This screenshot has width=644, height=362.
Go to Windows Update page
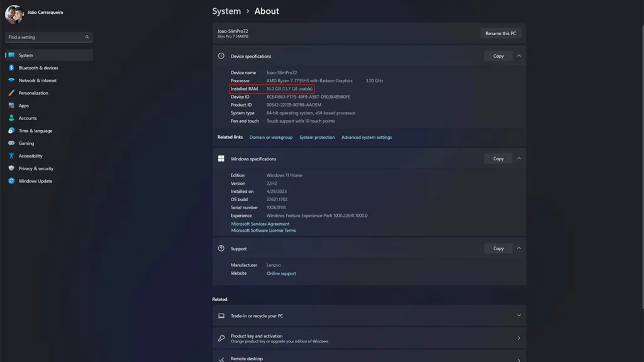click(49, 181)
